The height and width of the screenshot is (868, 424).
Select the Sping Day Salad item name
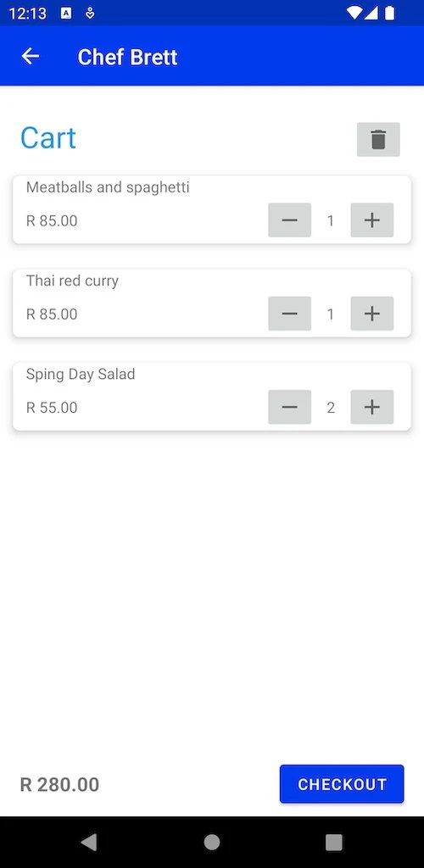[81, 374]
